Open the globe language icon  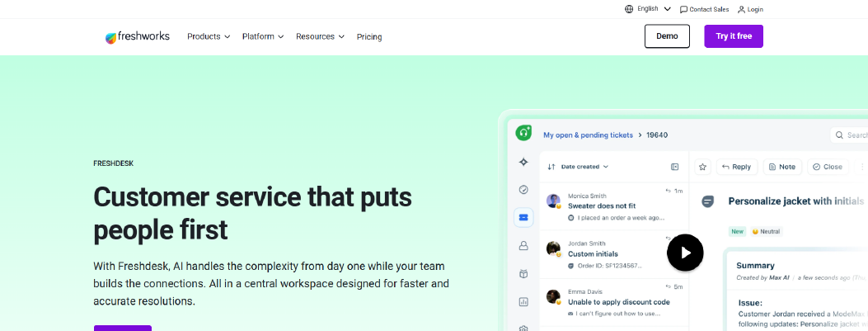coord(629,9)
